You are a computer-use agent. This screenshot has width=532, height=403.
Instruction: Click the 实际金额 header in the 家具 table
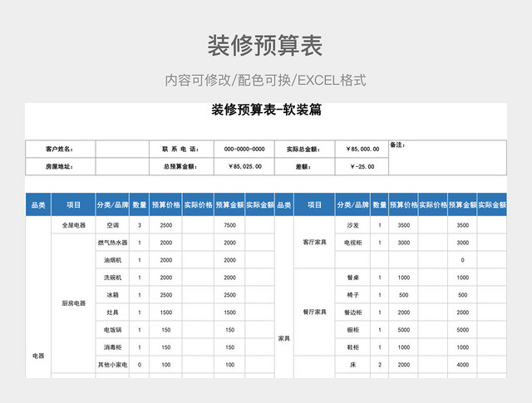tap(492, 204)
